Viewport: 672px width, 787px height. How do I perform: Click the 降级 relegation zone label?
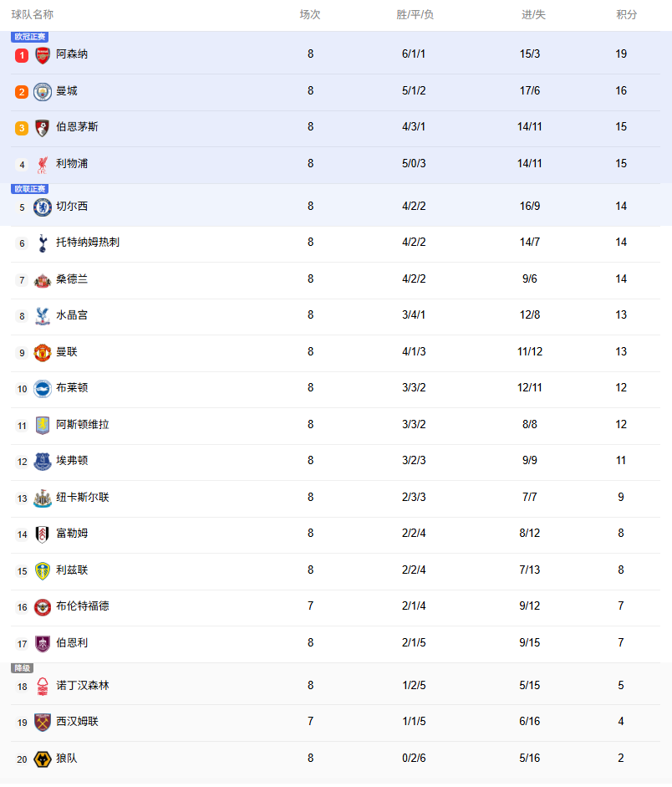(x=22, y=668)
